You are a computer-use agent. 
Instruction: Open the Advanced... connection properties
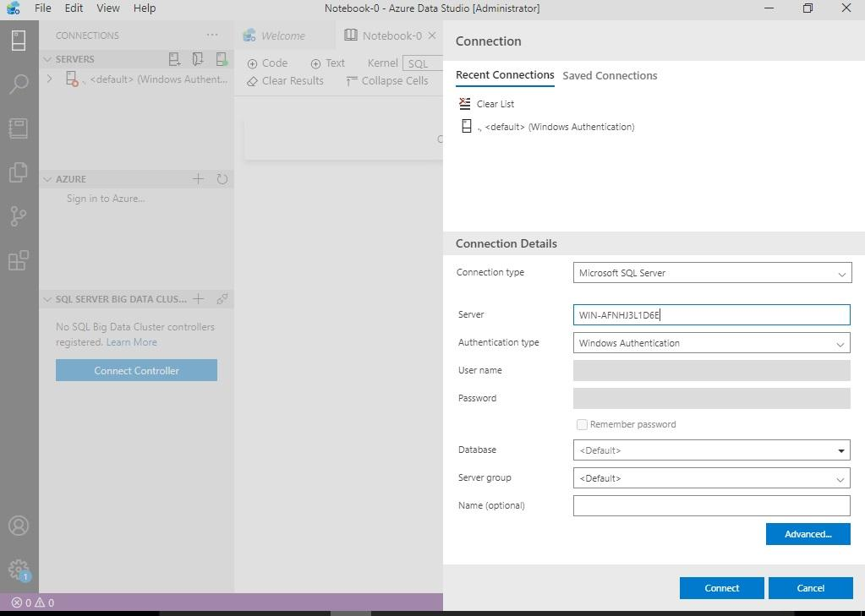tap(808, 534)
